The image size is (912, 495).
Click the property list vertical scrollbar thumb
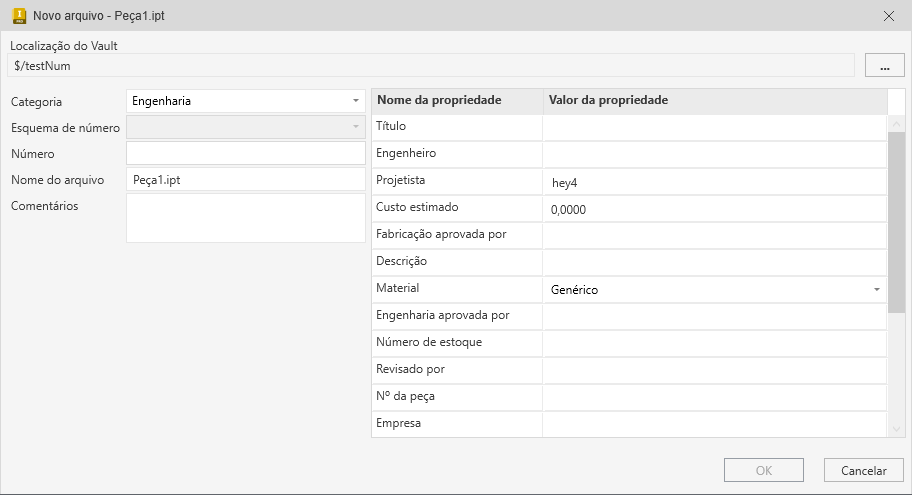click(896, 220)
